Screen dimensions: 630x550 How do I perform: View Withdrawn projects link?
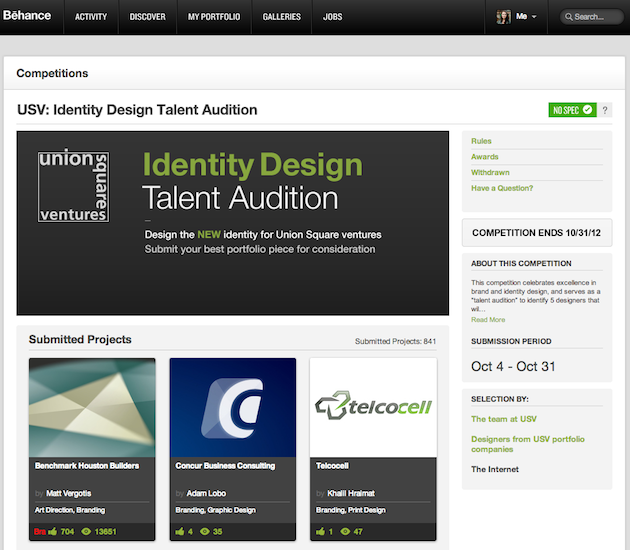click(x=490, y=172)
